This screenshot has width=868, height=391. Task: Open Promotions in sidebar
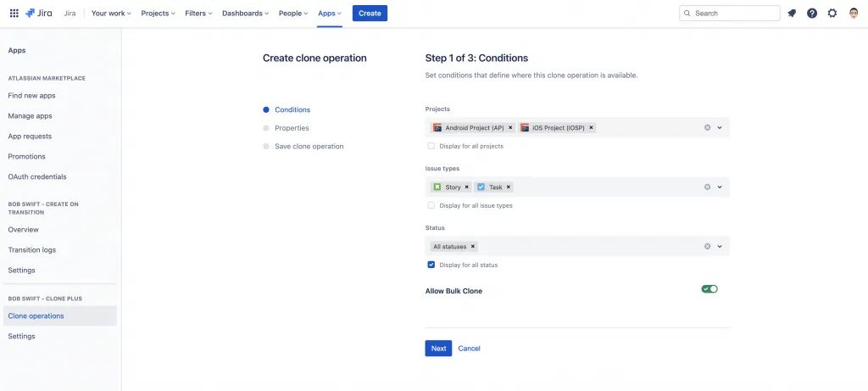coord(26,157)
